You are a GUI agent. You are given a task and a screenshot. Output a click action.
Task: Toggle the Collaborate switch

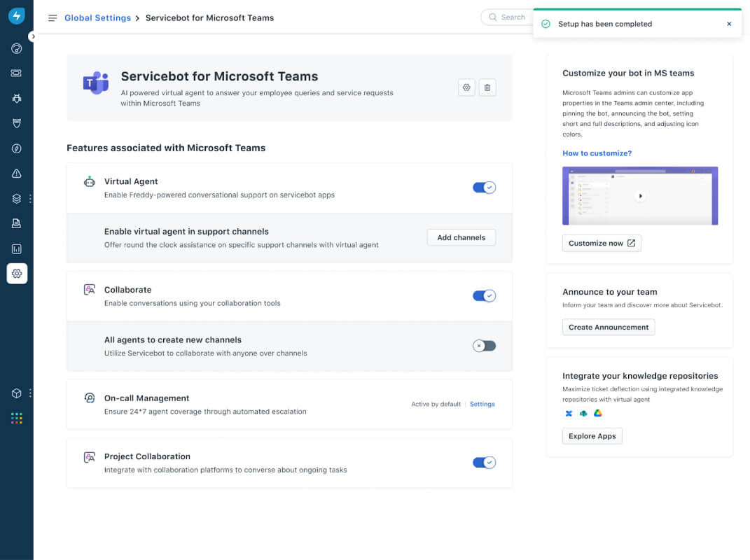[x=484, y=295]
